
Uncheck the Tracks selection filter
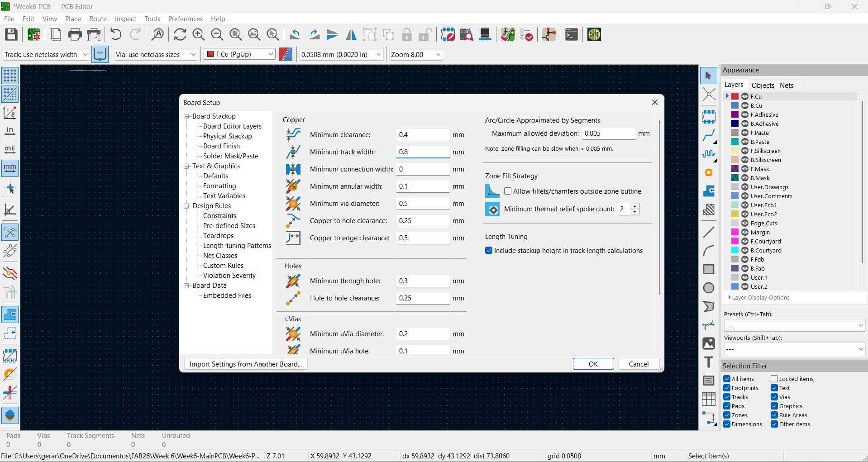coord(727,397)
